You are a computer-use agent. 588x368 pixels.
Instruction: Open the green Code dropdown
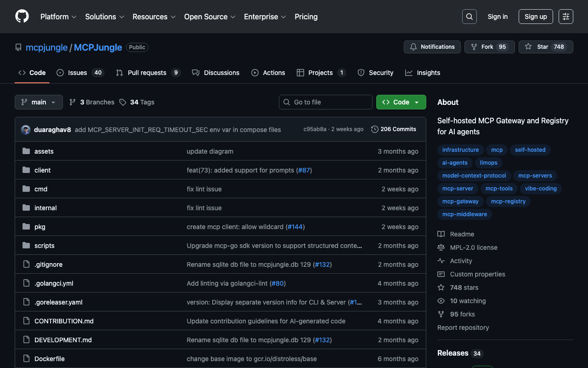pyautogui.click(x=401, y=102)
